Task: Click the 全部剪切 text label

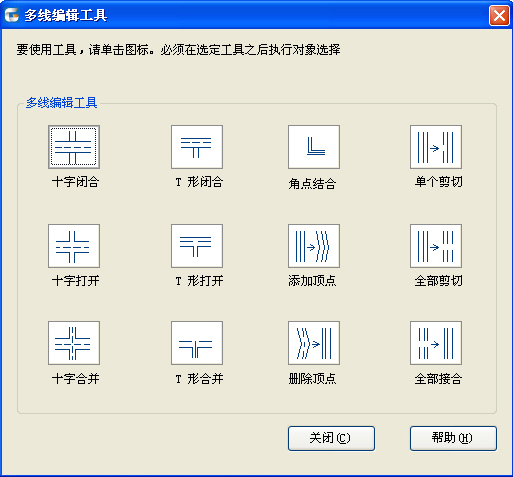Action: click(x=438, y=281)
